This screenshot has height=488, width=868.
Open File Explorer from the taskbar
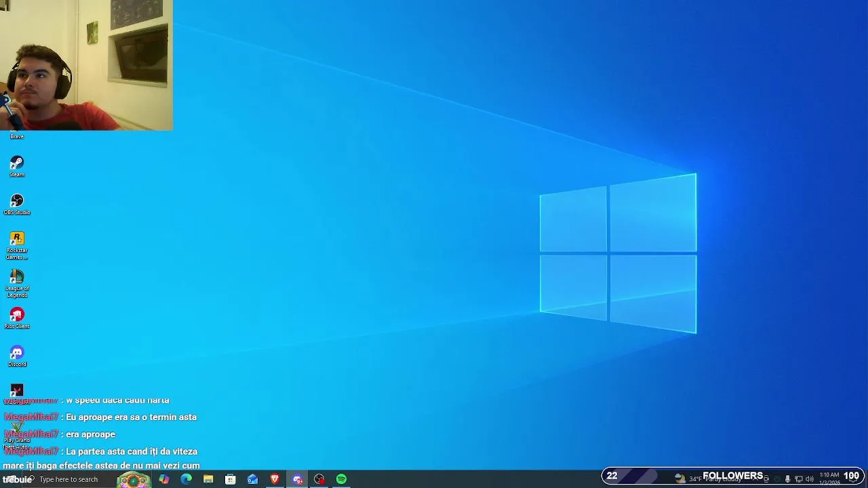[x=208, y=479]
